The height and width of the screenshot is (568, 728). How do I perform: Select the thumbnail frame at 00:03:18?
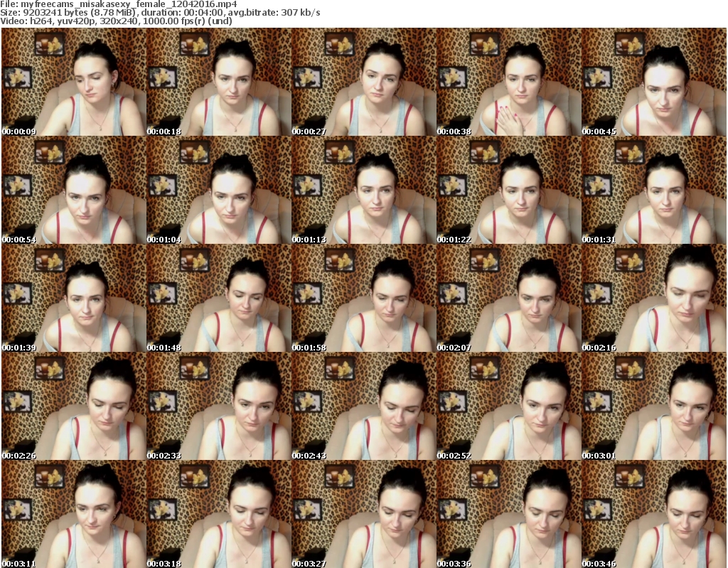(x=219, y=514)
